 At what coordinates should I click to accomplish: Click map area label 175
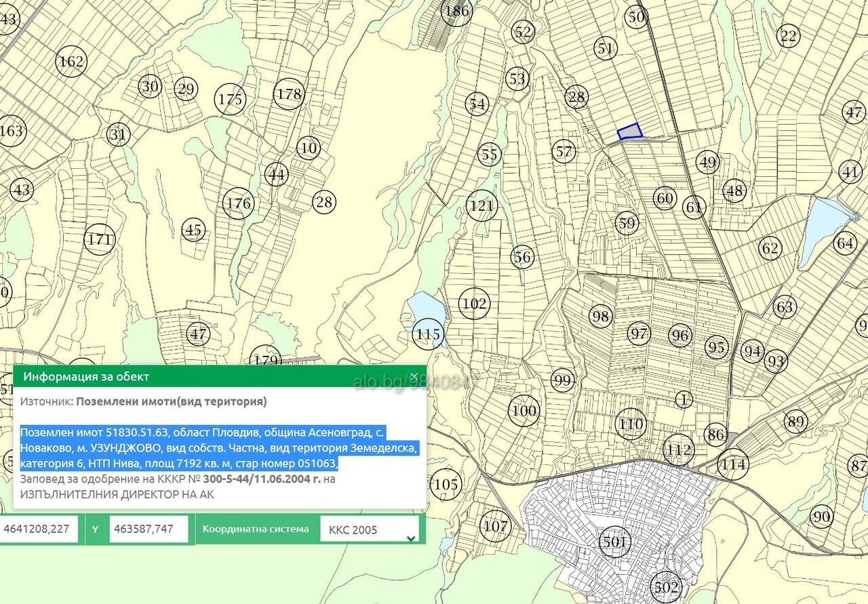[230, 99]
